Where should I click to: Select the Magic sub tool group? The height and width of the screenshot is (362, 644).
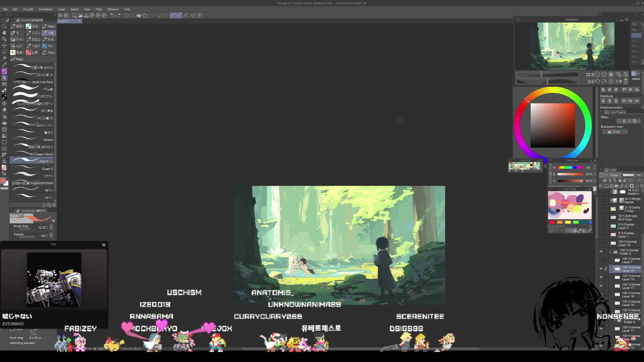tap(17, 59)
